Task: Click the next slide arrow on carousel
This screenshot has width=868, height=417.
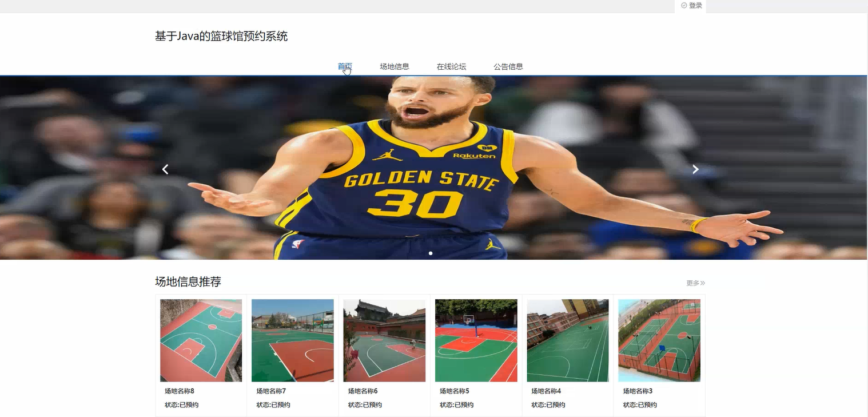Action: (695, 169)
